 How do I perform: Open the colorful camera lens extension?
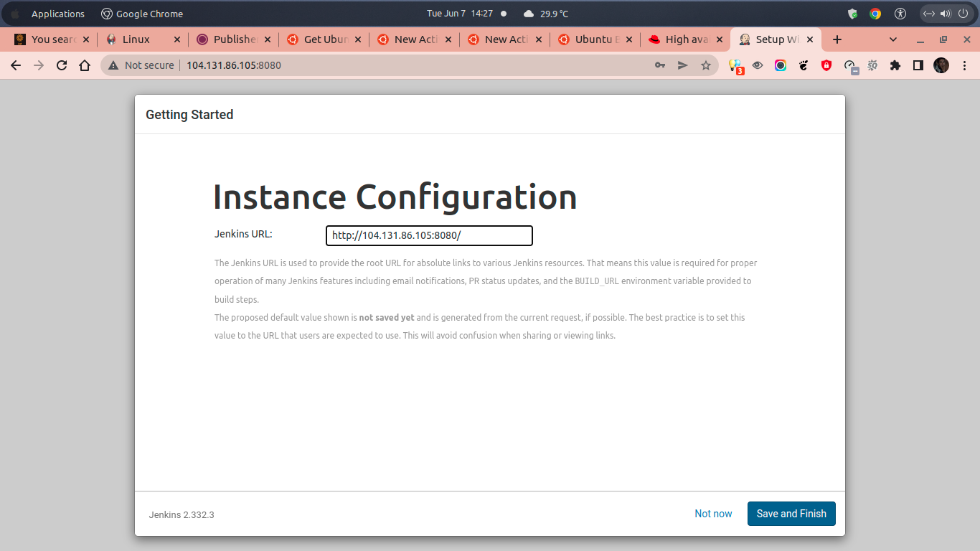(x=781, y=65)
